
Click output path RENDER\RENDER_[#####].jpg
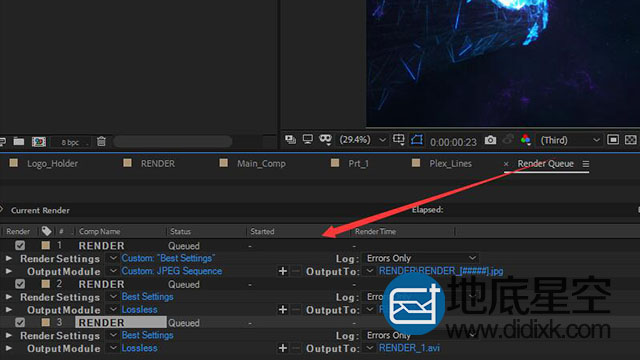tap(441, 271)
